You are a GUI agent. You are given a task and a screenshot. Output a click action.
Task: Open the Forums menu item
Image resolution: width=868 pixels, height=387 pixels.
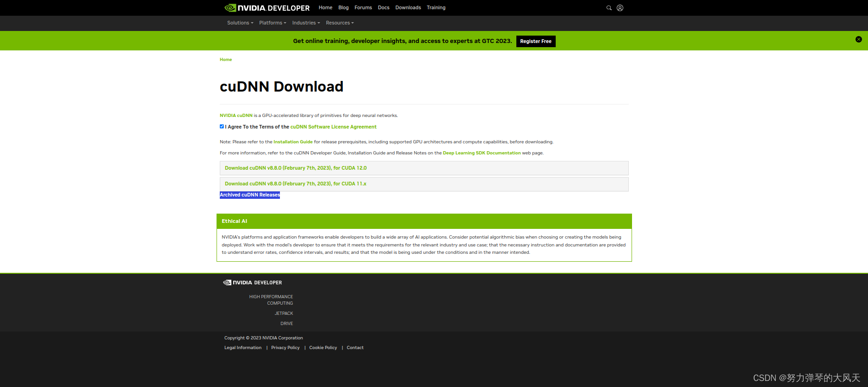point(363,7)
